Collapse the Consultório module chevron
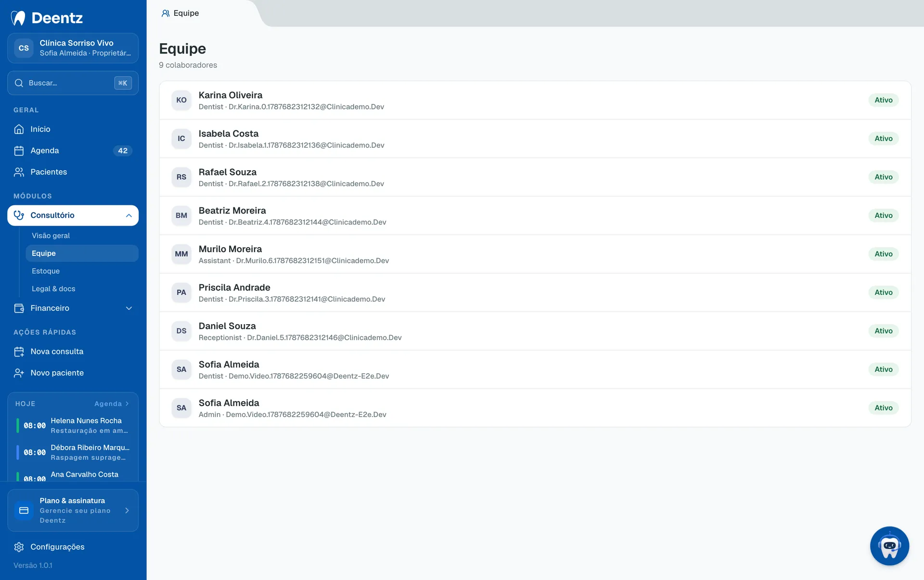 [x=129, y=215]
